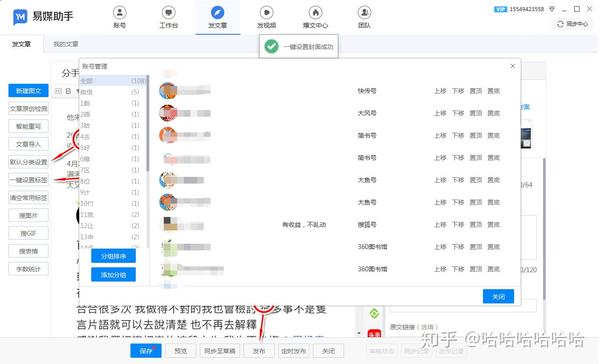Click the red 头条 platform icon

point(374,334)
